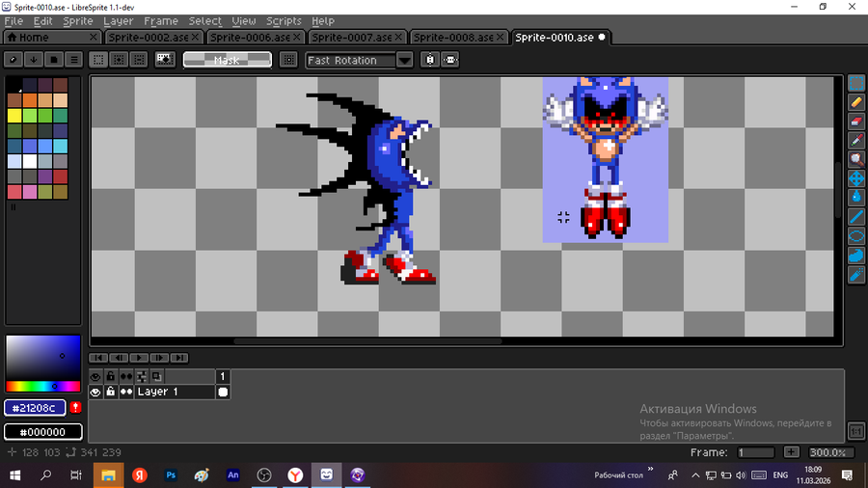Select the Ellipse shape tool
Screen dimensions: 868x488
tap(855, 236)
